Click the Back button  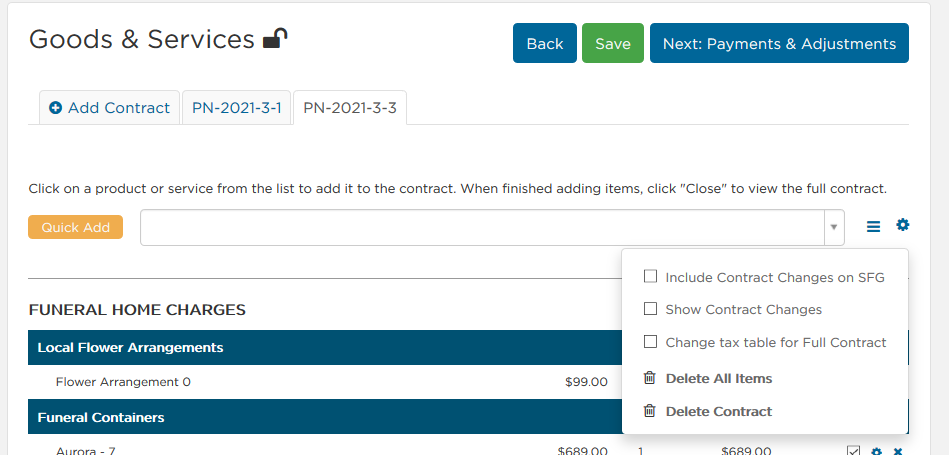point(545,44)
